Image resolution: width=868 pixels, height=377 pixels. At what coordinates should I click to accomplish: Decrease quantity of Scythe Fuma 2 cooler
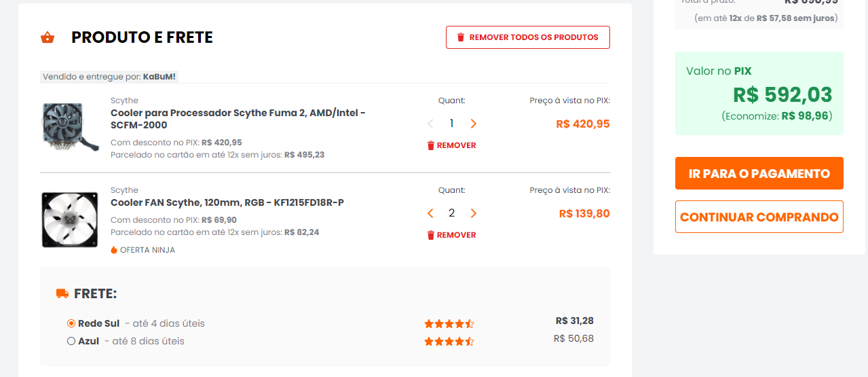tap(430, 124)
